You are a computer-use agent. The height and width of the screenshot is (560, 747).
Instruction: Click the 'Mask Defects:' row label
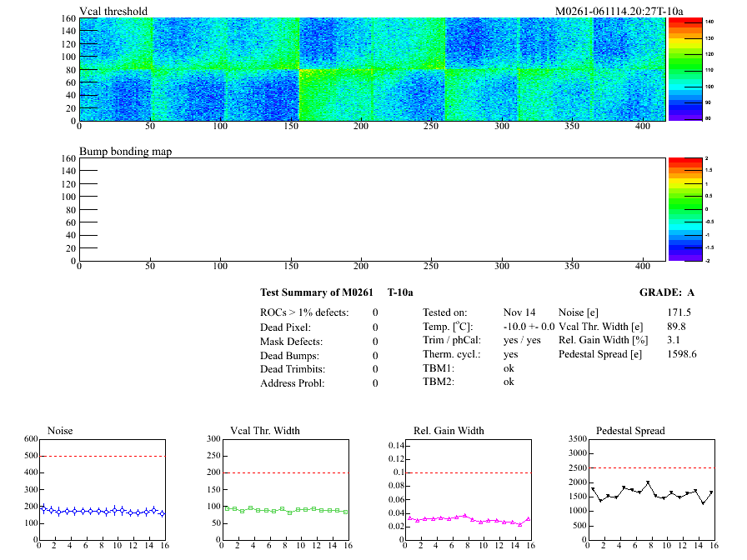click(x=290, y=342)
